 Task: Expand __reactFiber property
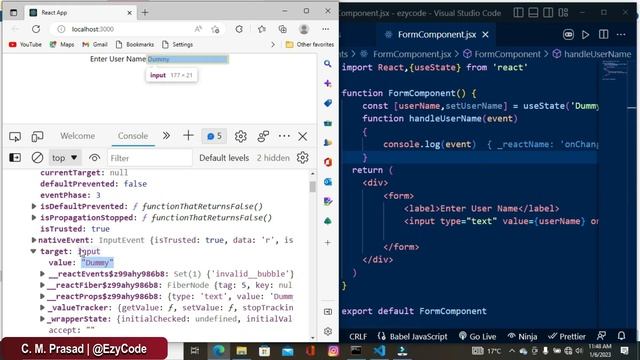click(42, 285)
